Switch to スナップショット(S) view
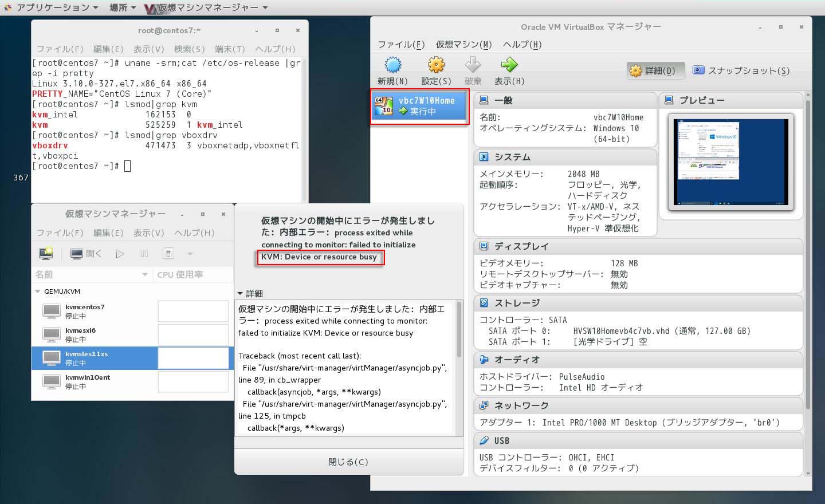The image size is (825, 504). [741, 70]
